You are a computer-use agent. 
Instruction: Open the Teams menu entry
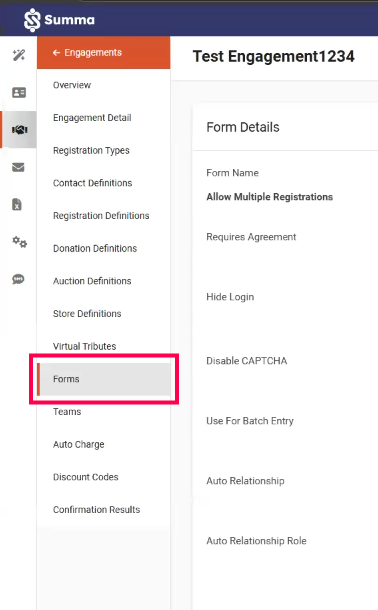[x=67, y=412]
